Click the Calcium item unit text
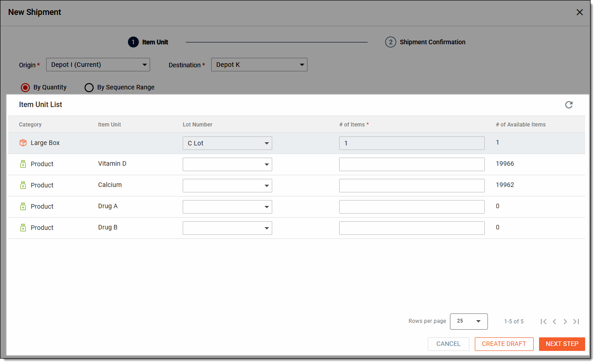The height and width of the screenshot is (364, 596). (110, 185)
